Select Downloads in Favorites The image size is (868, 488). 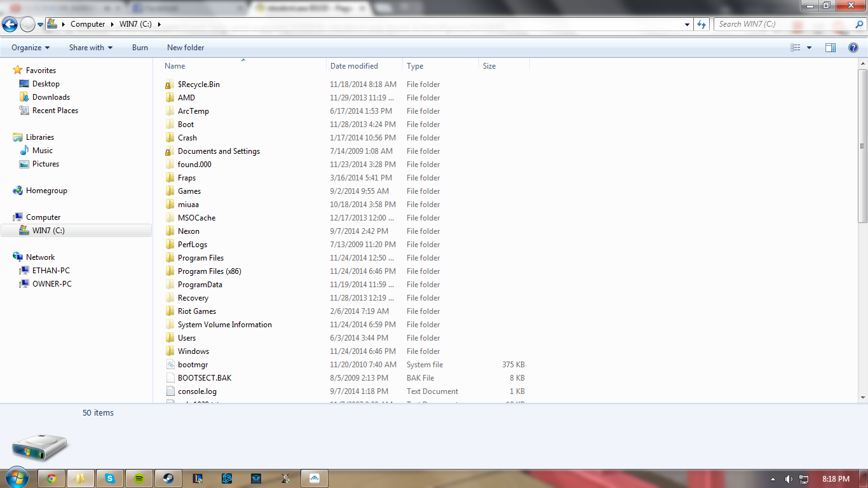(x=51, y=97)
